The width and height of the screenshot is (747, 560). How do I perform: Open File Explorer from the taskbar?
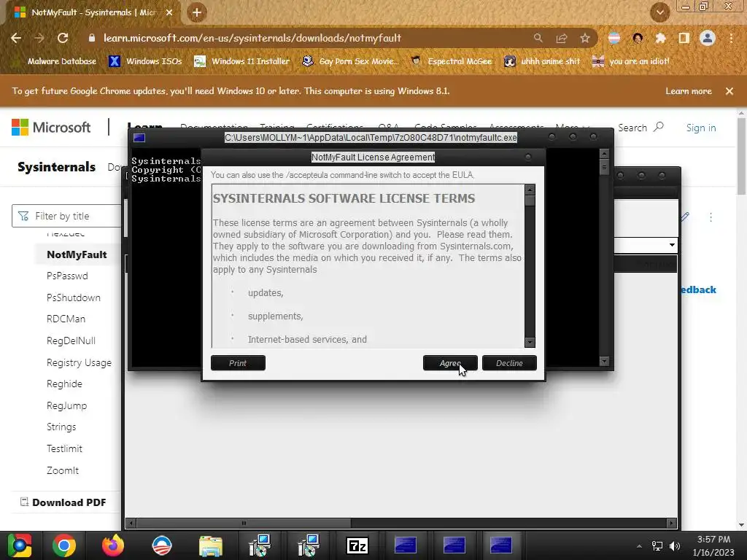click(x=211, y=545)
